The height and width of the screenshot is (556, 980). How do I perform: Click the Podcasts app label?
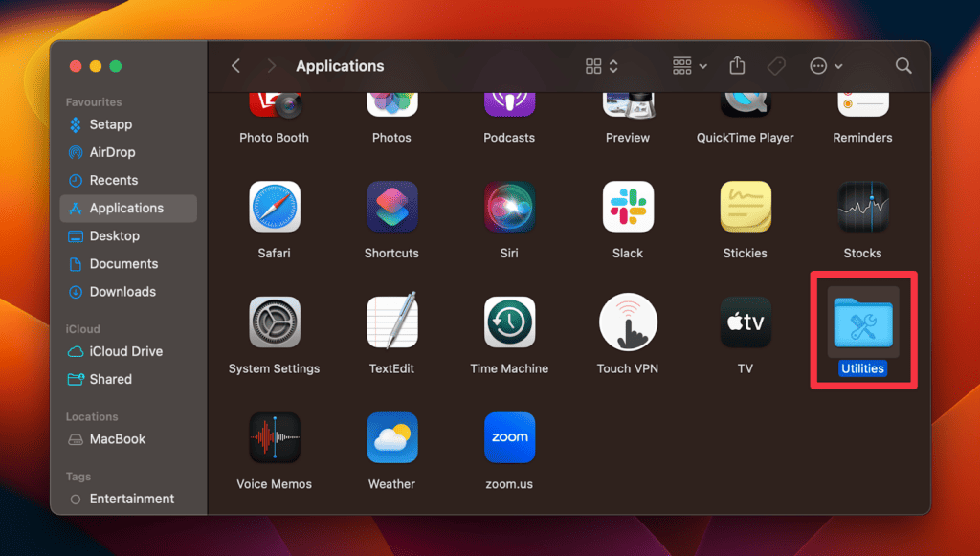click(x=509, y=138)
